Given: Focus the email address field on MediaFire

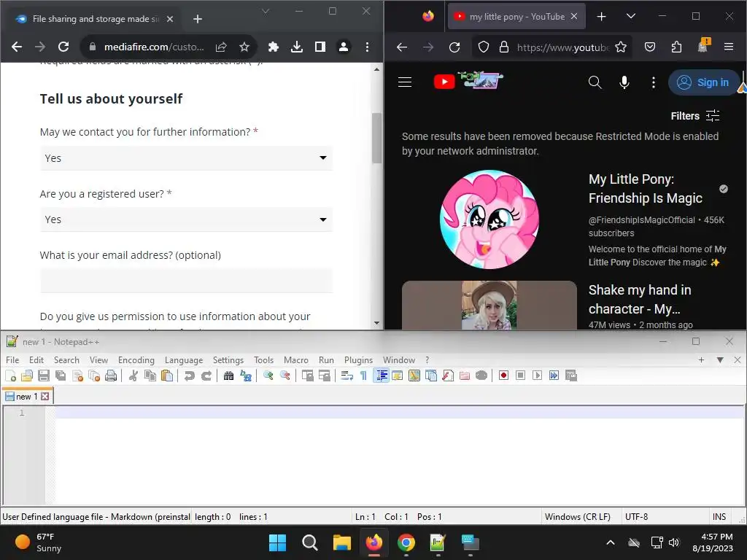Looking at the screenshot, I should click(x=186, y=281).
